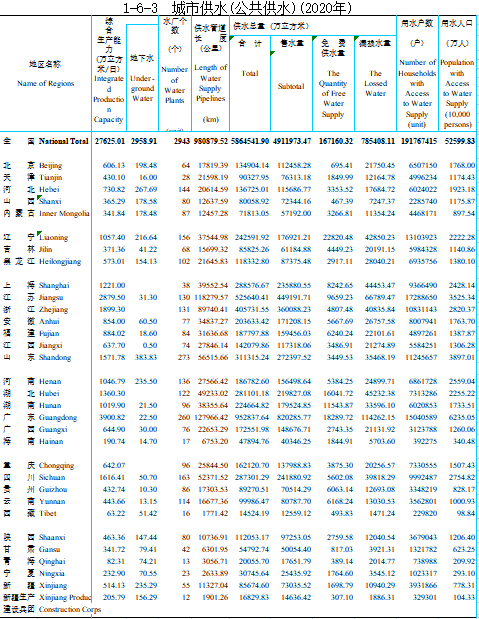Click the title '1-6-3 城市供水(公共供水)(2020年)'
The image size is (479, 619).
tap(237, 8)
